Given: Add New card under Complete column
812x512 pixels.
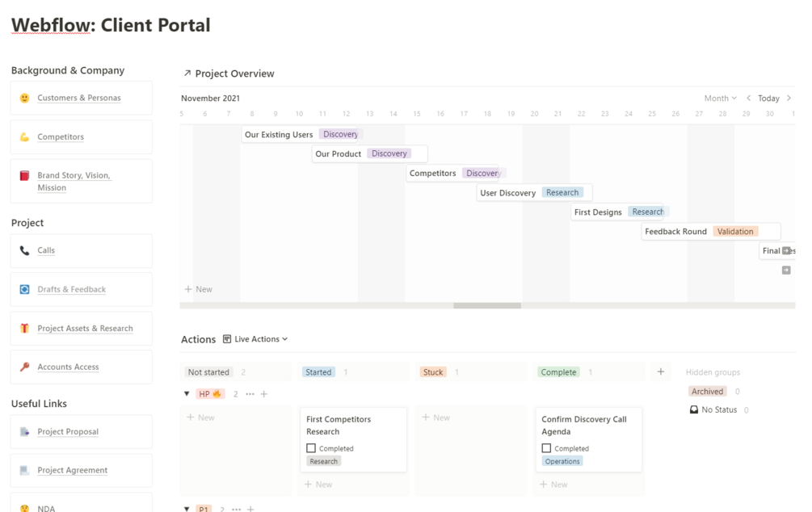Looking at the screenshot, I should [x=553, y=485].
